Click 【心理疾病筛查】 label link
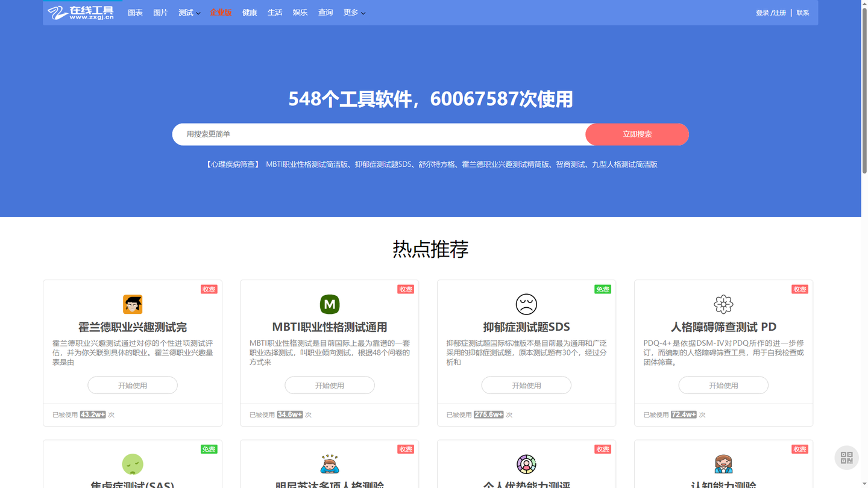Viewport: 868px width, 488px height. [232, 164]
